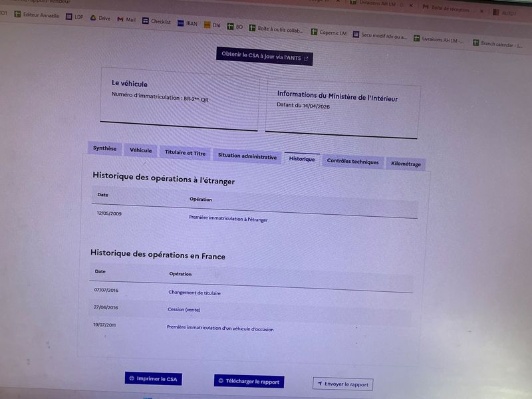Screen dimensions: 532x399
Task: Select the Datant du 14/04/2026 text
Action: tap(303, 106)
